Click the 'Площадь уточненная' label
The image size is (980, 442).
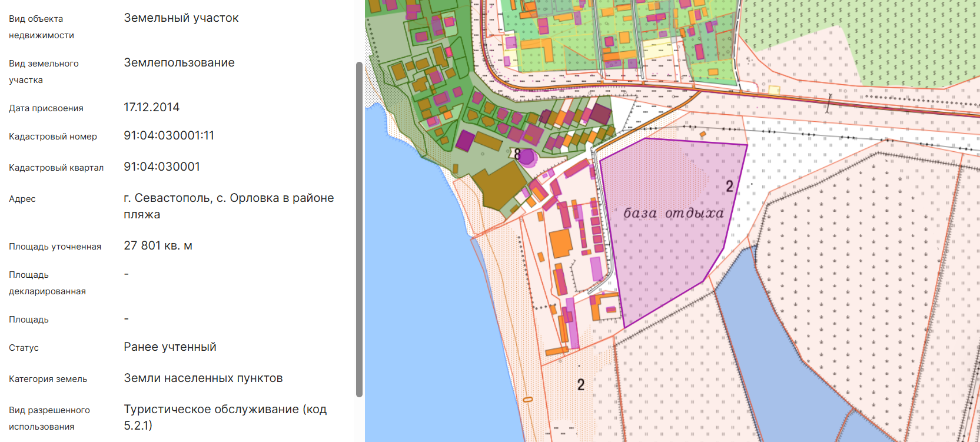(x=55, y=247)
